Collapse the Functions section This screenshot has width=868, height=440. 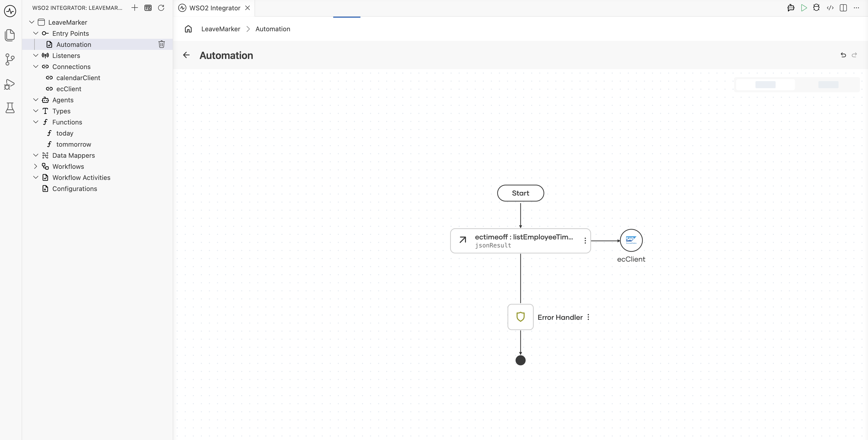[x=36, y=122]
